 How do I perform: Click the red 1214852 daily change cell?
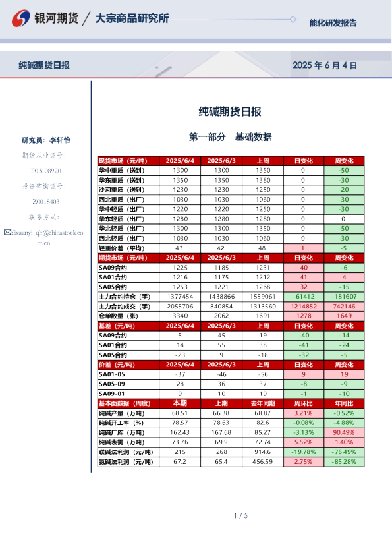[x=304, y=307]
